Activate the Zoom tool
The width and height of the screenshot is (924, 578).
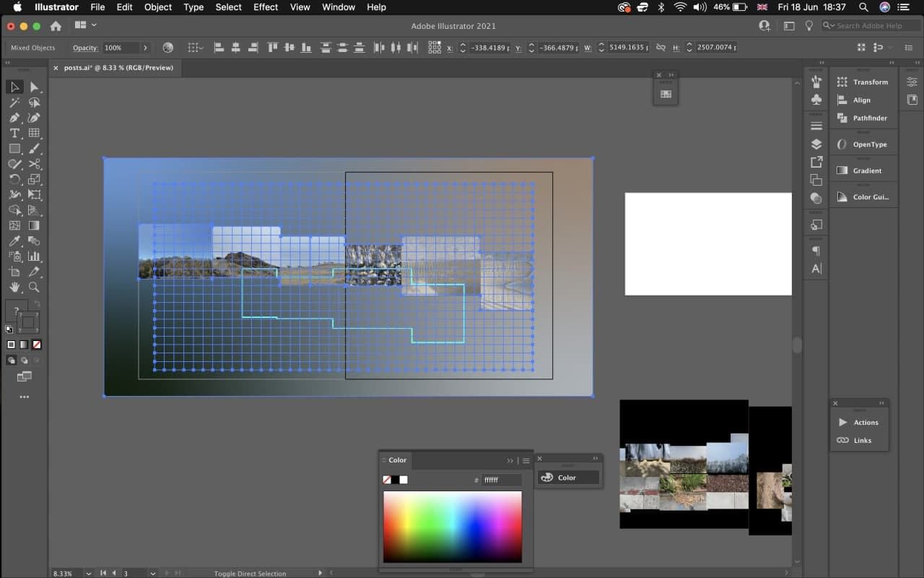click(x=34, y=288)
